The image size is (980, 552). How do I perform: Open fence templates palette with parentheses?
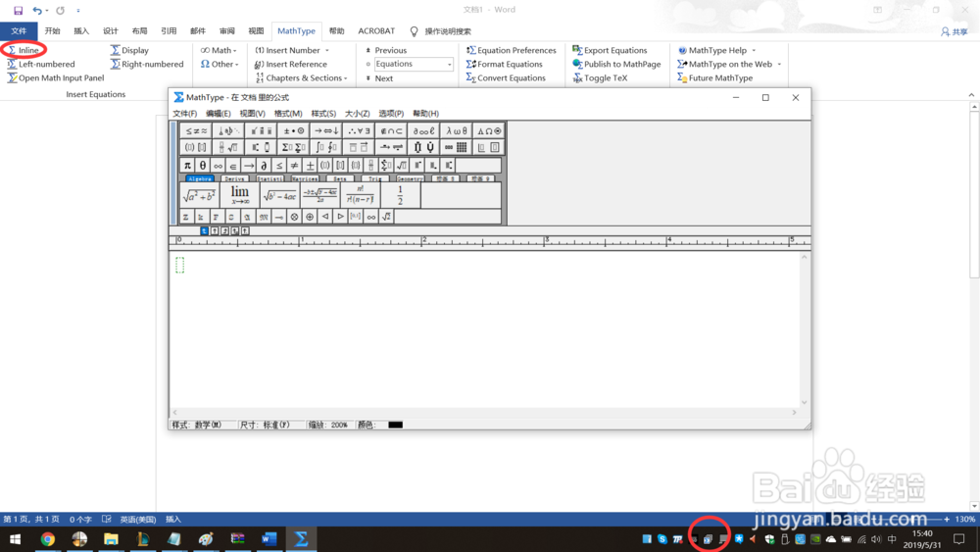[196, 147]
